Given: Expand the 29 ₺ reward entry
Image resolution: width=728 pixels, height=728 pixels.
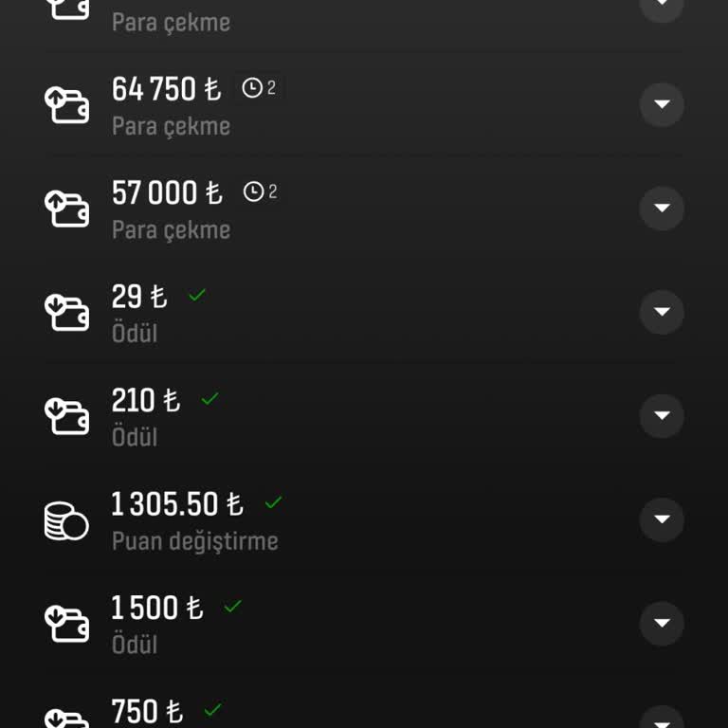Looking at the screenshot, I should click(x=662, y=312).
